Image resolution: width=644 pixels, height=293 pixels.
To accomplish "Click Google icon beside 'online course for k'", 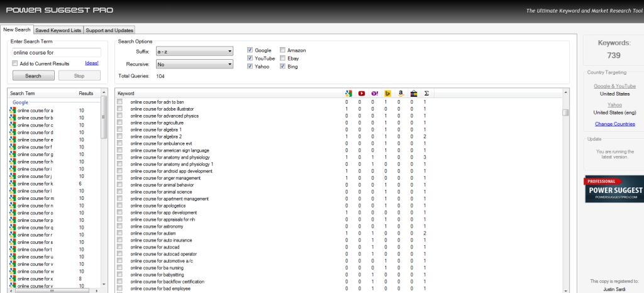I will pos(13,184).
